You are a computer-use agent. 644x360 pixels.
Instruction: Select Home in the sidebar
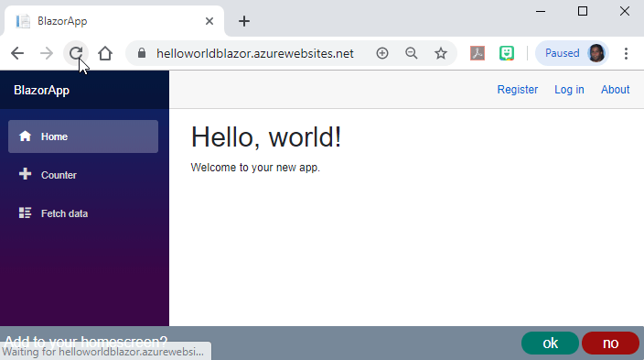[x=83, y=136]
